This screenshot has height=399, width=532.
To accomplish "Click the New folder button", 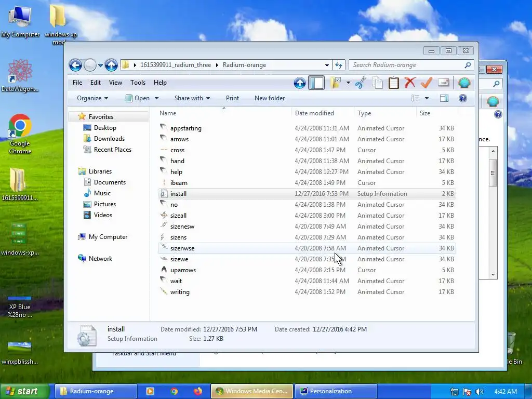I will [x=270, y=98].
